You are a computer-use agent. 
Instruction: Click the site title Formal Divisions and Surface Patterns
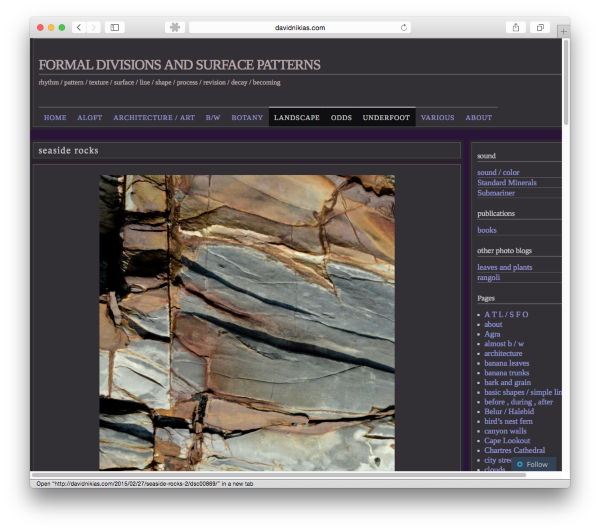coord(179,65)
